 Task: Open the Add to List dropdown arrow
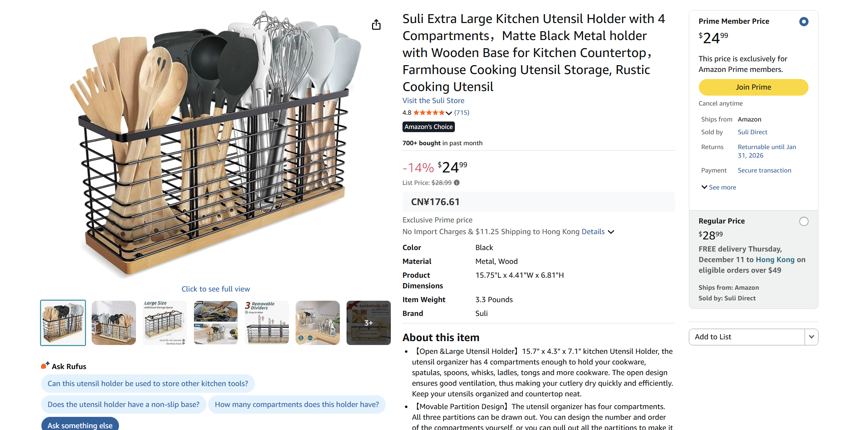[811, 337]
